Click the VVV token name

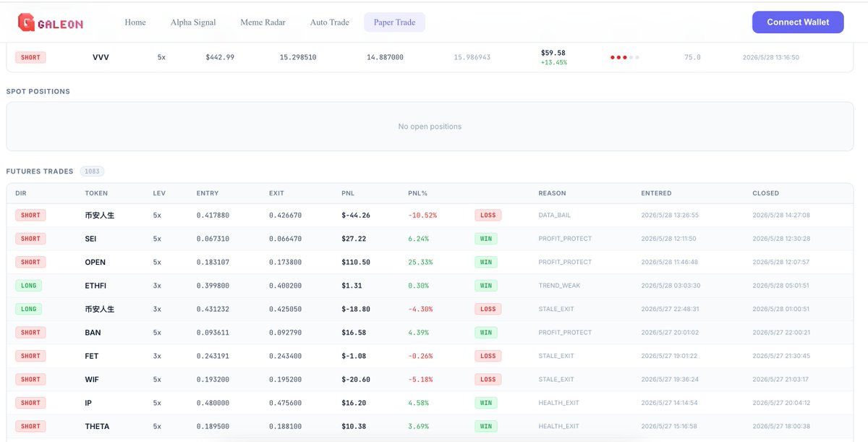[x=101, y=57]
